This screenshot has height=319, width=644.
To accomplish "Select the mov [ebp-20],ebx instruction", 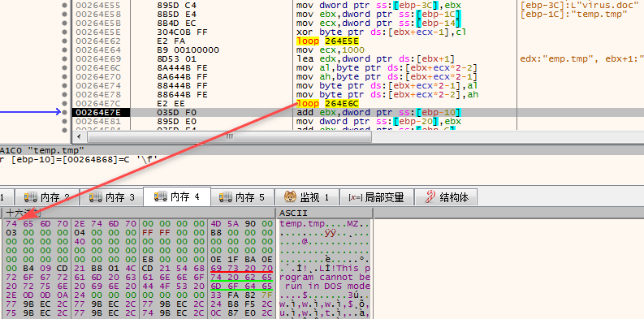I will 378,122.
